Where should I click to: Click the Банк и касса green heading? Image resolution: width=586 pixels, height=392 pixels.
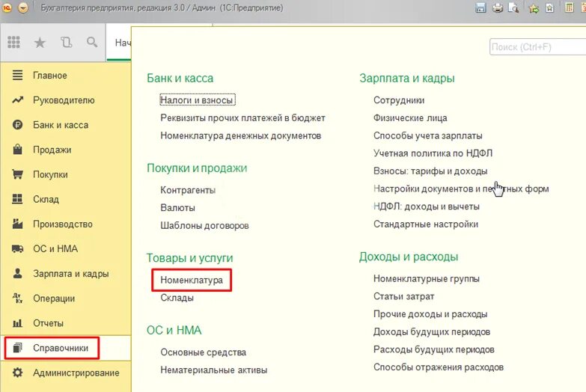[x=180, y=78]
